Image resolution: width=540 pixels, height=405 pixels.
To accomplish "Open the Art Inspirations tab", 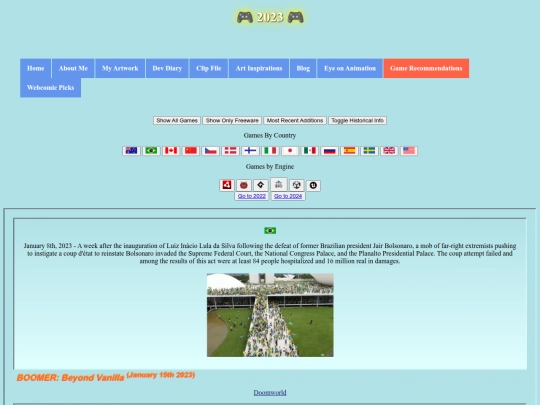I will tap(259, 68).
